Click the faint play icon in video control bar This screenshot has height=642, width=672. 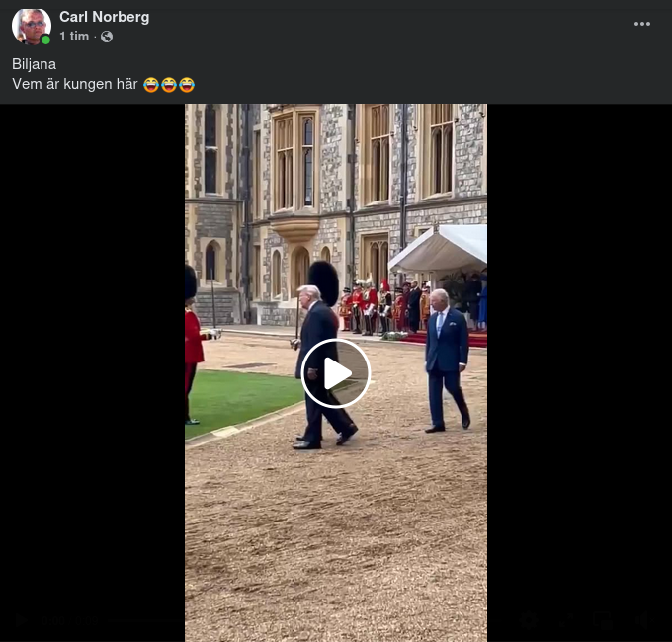(20, 620)
